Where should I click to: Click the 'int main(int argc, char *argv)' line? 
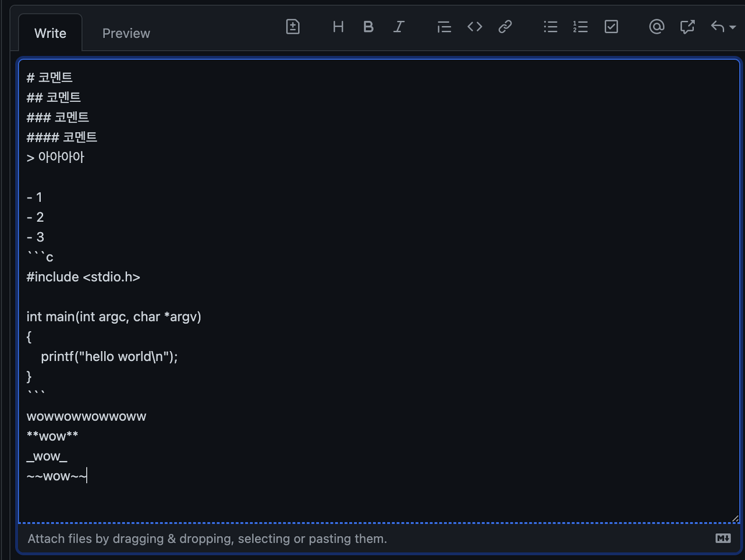pyautogui.click(x=113, y=317)
